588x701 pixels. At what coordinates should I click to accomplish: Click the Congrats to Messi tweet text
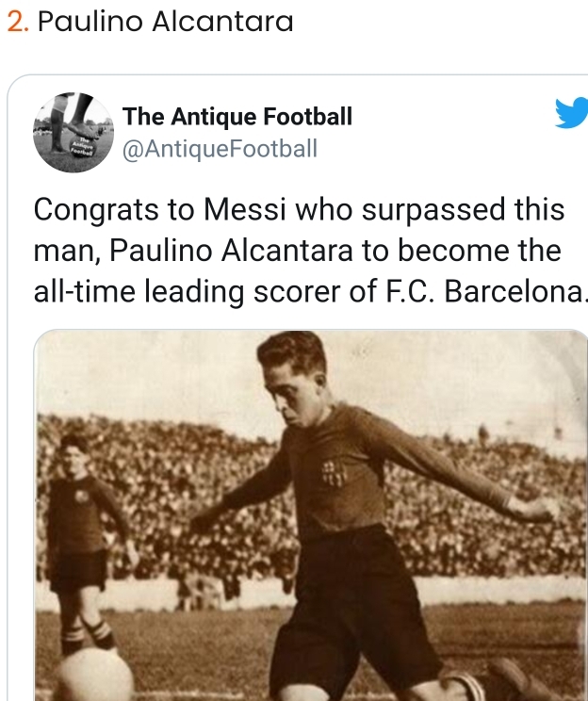coord(299,252)
